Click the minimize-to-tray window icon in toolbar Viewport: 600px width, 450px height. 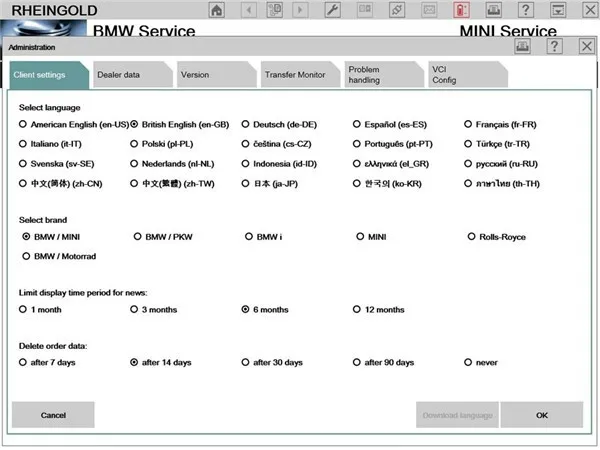(x=558, y=10)
